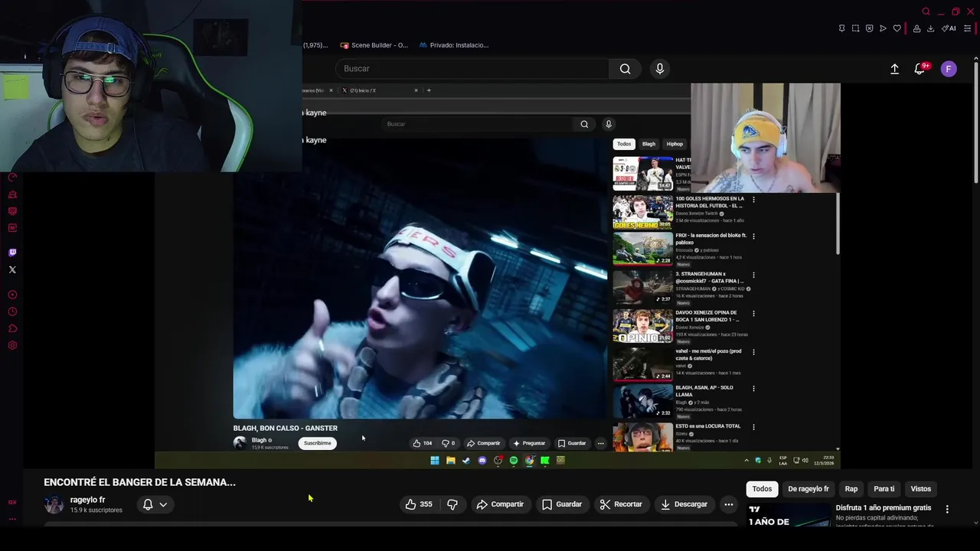Open the Scene Builder bookmark
The image size is (980, 551).
[x=374, y=45]
